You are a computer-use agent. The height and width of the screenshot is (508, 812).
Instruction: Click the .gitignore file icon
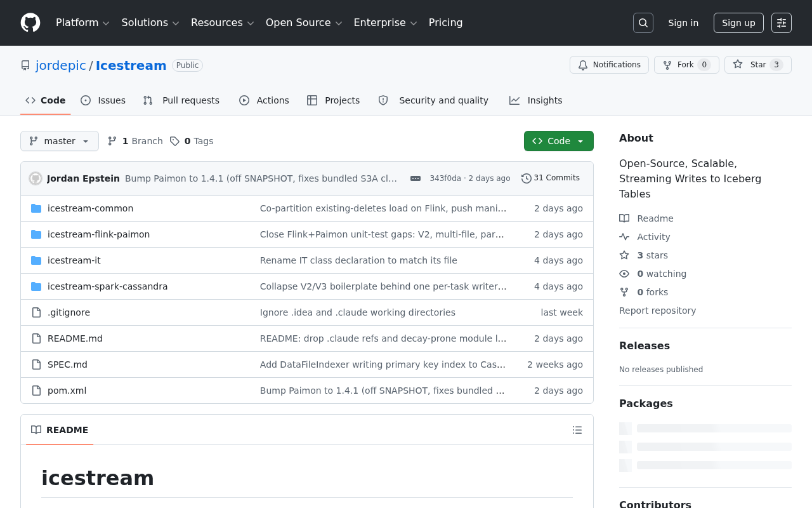36,312
